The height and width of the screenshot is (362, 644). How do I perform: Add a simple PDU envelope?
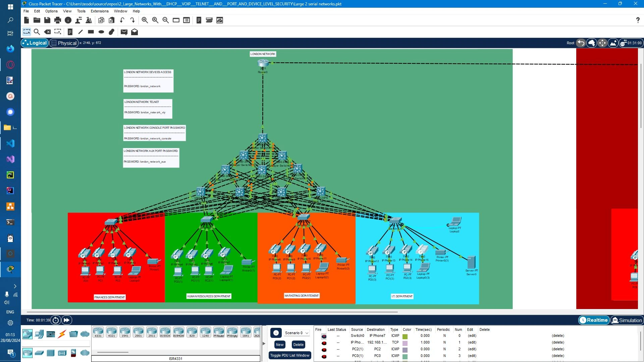124,32
